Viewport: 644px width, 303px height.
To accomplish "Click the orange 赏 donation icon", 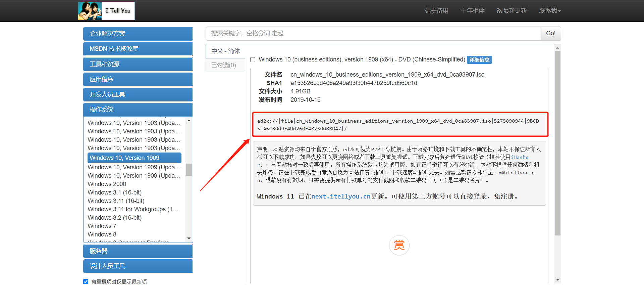I will 399,245.
